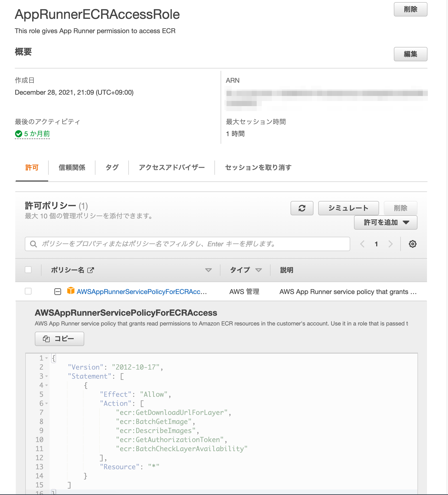Click the green check activity icon
The image size is (448, 495).
click(18, 134)
